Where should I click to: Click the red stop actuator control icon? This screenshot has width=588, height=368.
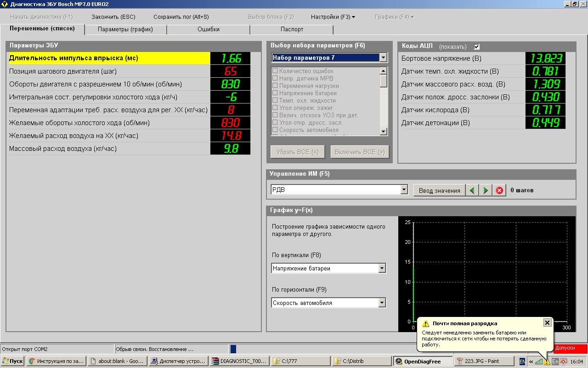coord(499,190)
